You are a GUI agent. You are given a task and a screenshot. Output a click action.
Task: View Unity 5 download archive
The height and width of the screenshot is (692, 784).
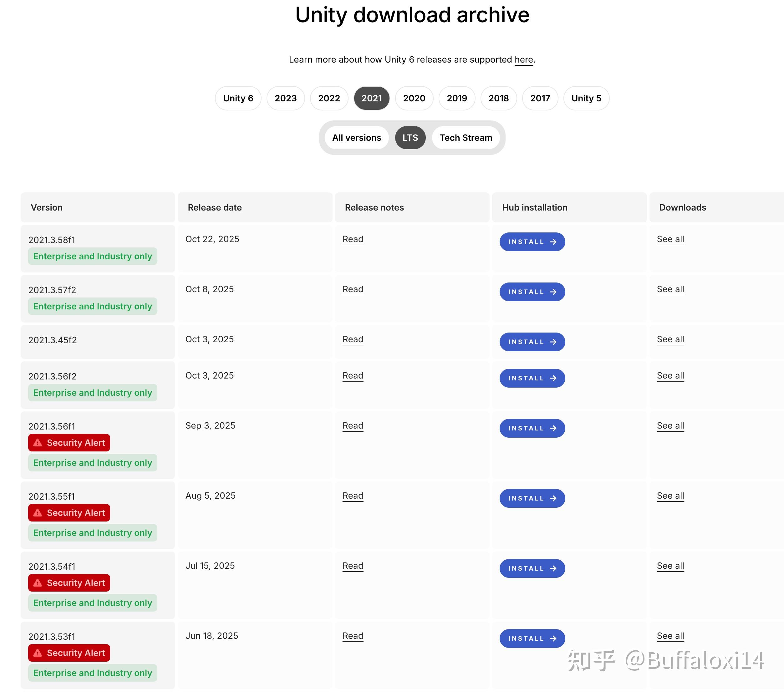[x=586, y=98]
